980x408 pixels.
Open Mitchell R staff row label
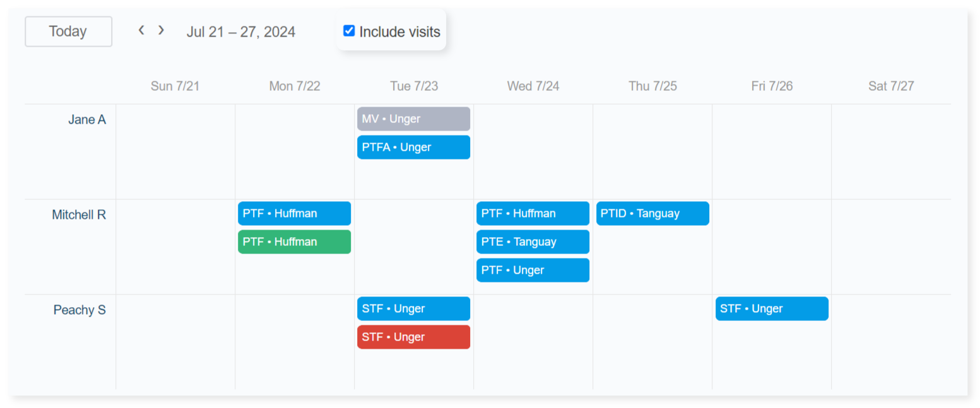pyautogui.click(x=79, y=215)
